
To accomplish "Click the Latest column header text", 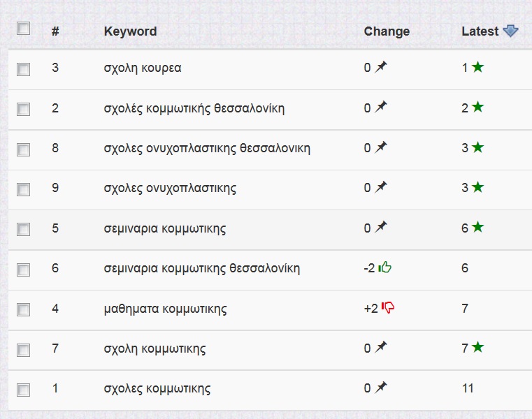I will [480, 31].
